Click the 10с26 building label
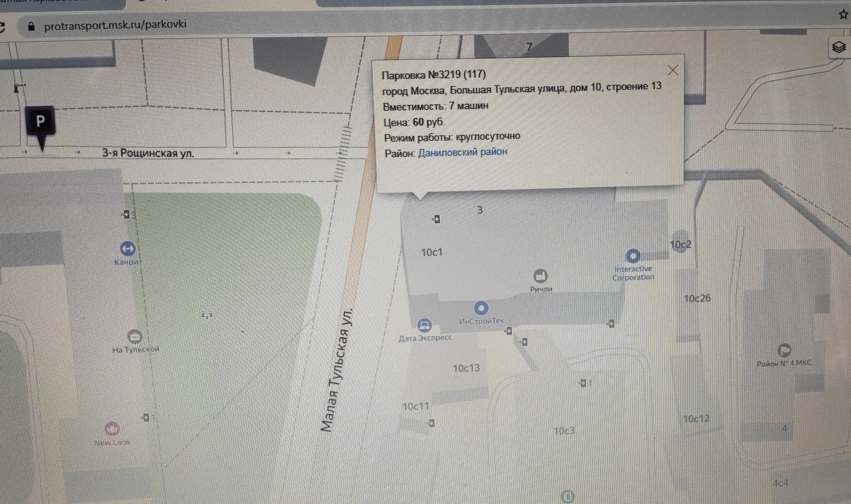851x504 pixels. click(x=697, y=299)
